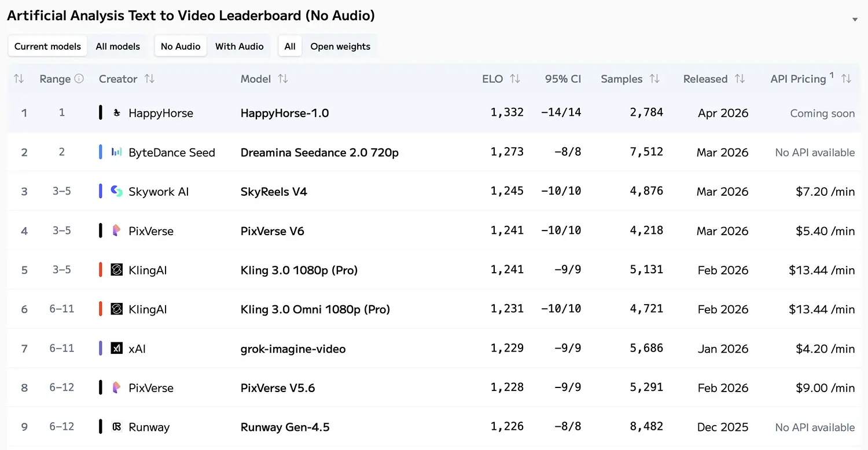Click the HappyHorse creator logo icon

click(116, 113)
